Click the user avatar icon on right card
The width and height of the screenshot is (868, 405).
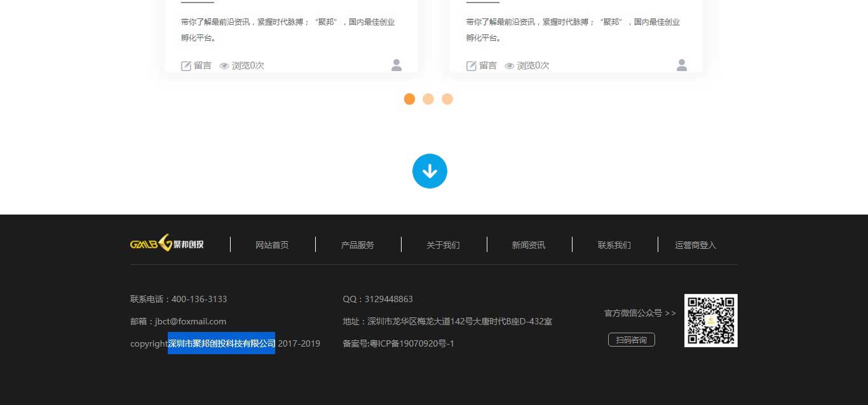click(681, 64)
